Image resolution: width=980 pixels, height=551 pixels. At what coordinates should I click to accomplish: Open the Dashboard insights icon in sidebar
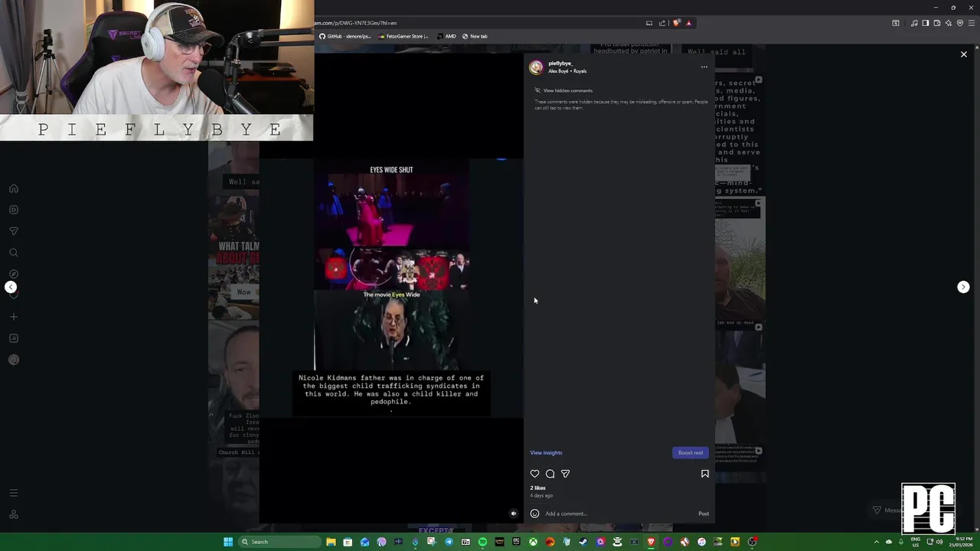[x=14, y=338]
